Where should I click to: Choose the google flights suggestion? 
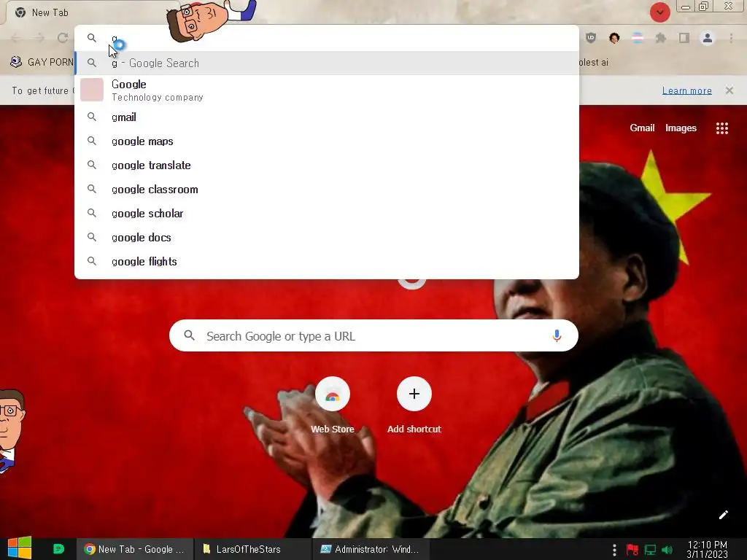[327, 262]
